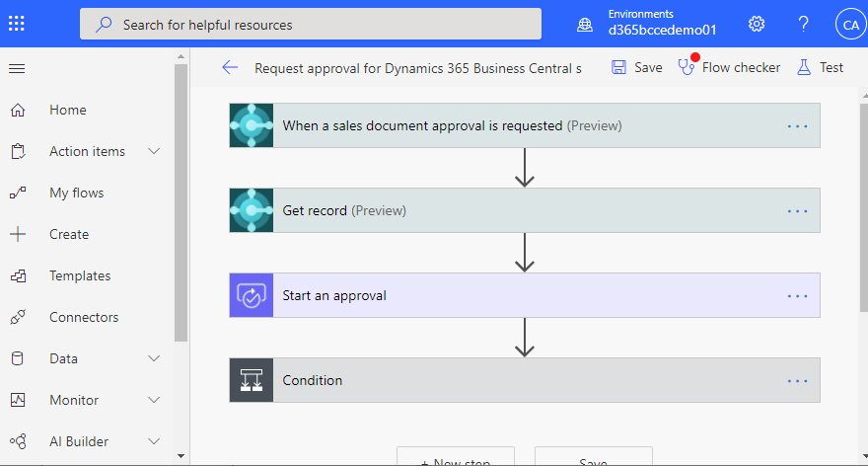Open the Get record step options menu
Image resolution: width=868 pixels, height=466 pixels.
click(798, 210)
